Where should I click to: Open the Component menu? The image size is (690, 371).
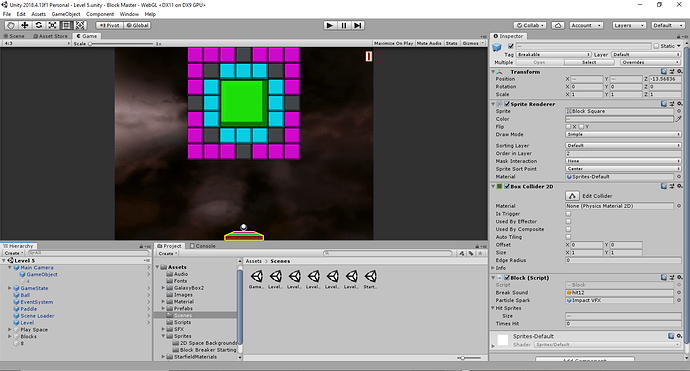(100, 14)
